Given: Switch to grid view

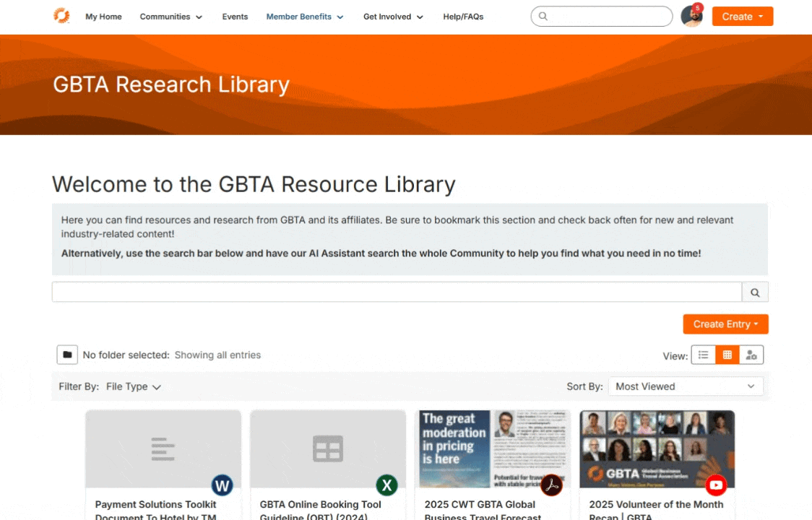Looking at the screenshot, I should pyautogui.click(x=727, y=355).
